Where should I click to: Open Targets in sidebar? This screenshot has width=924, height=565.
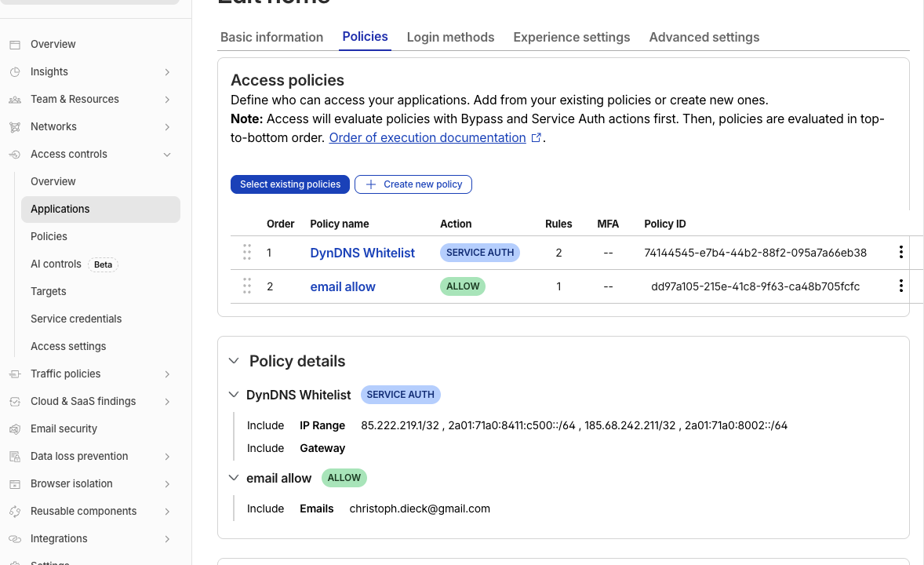[49, 291]
